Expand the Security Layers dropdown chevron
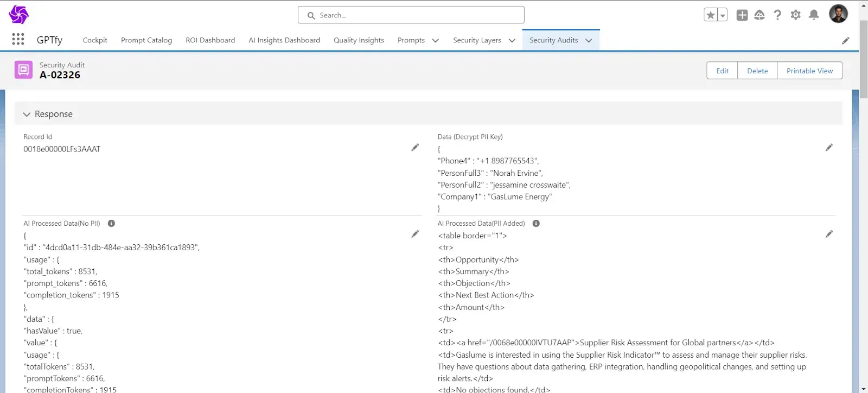The image size is (868, 393). (512, 41)
